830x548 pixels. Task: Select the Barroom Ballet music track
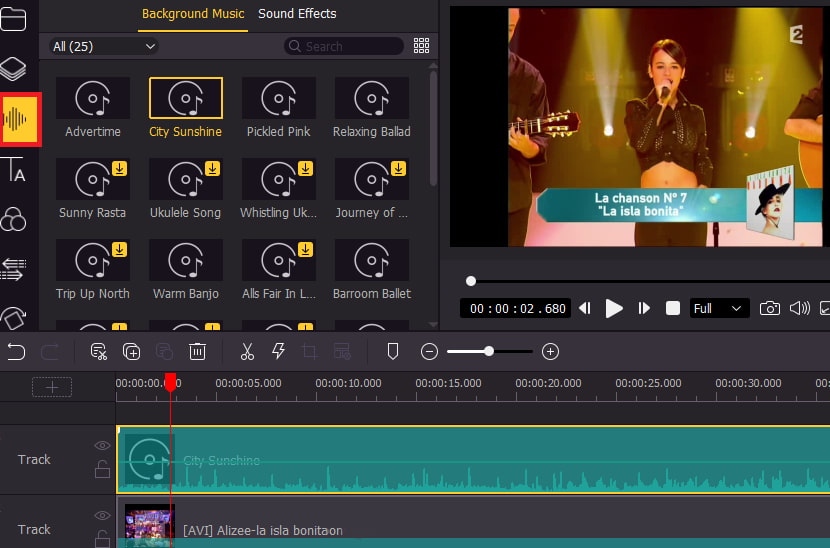pos(372,269)
